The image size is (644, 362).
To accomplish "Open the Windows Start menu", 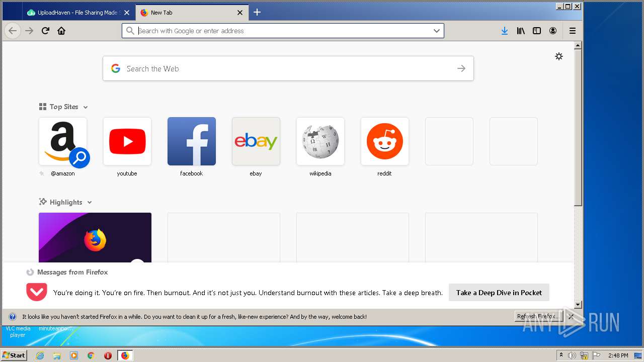I will point(14,355).
